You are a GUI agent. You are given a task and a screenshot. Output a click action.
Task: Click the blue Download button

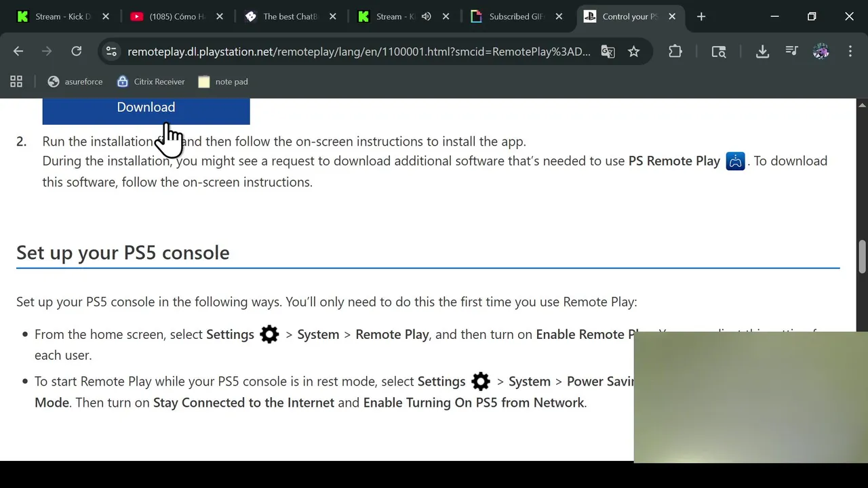tap(146, 110)
